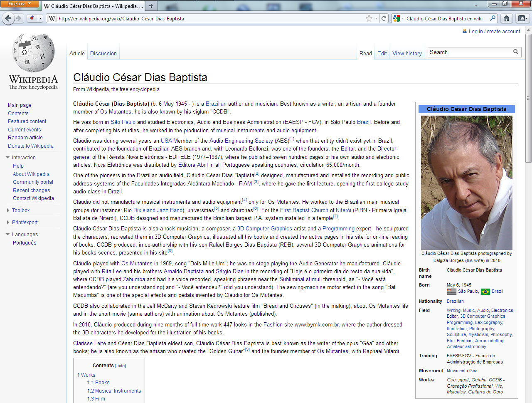Reload the page with the refresh icon

coord(384,18)
